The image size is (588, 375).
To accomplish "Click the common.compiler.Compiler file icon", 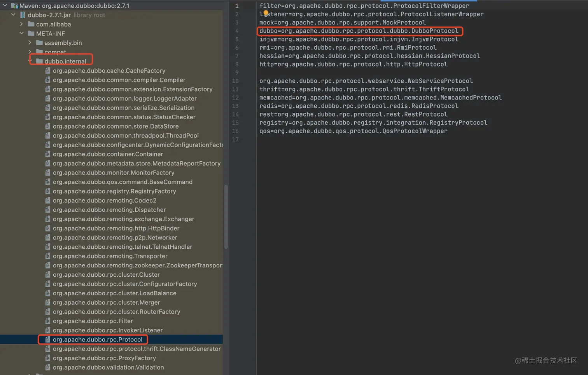I will (48, 80).
